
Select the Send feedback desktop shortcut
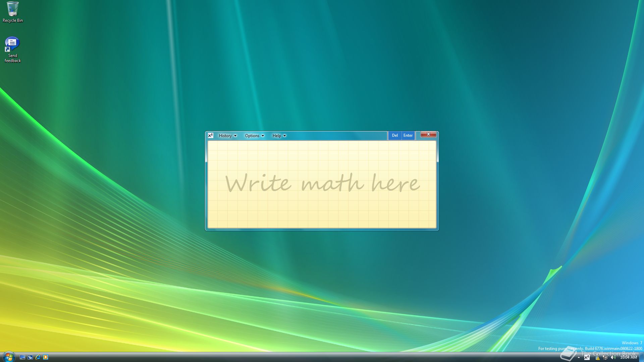13,50
